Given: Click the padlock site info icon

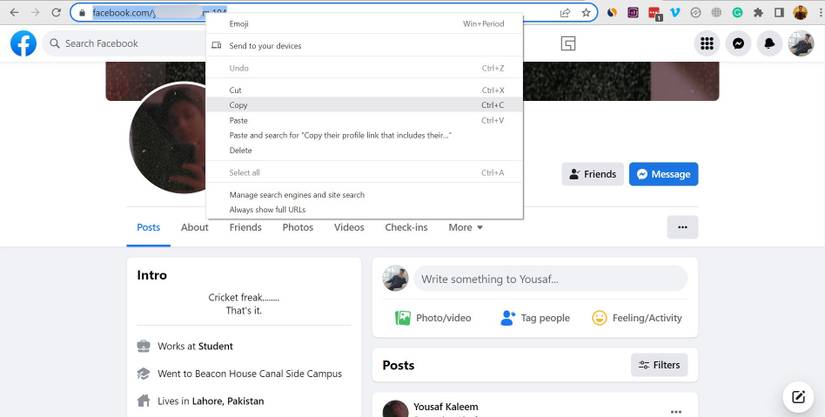Looking at the screenshot, I should [82, 13].
